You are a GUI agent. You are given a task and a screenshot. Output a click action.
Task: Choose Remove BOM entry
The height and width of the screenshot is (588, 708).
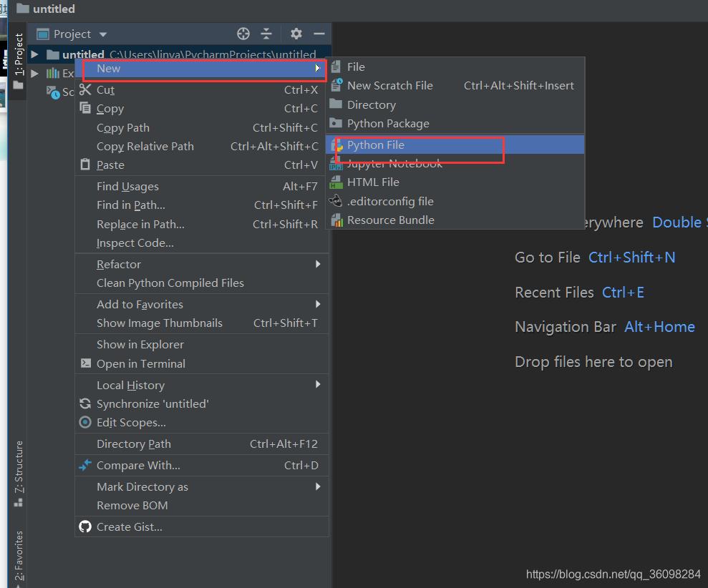(202, 506)
